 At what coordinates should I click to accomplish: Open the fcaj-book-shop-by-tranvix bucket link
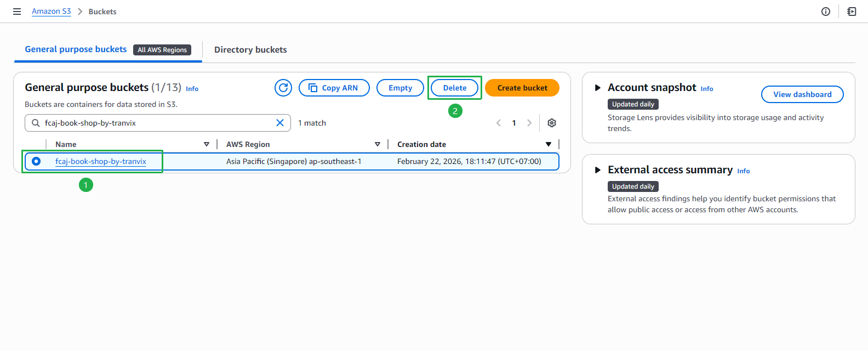tap(101, 161)
